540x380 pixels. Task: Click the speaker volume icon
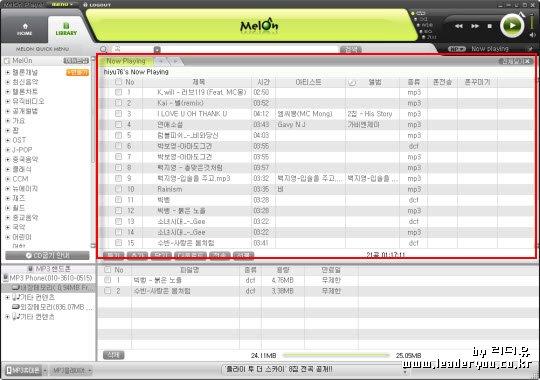click(x=533, y=35)
